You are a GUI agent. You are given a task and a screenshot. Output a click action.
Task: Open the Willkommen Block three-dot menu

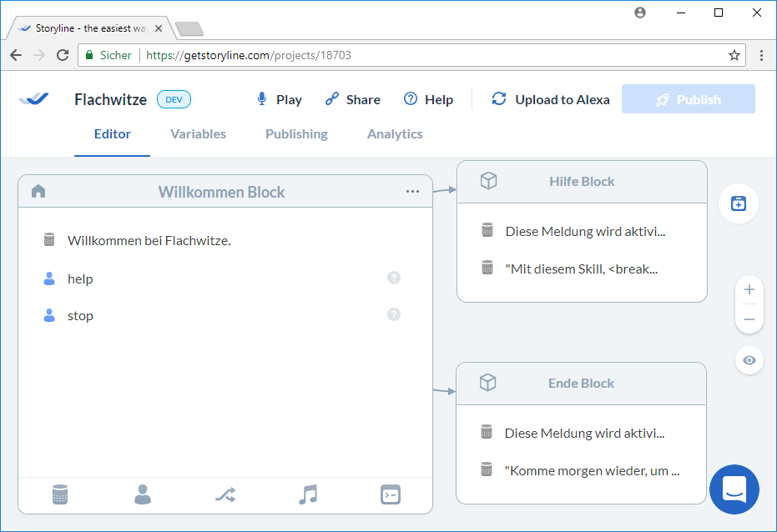(x=412, y=192)
